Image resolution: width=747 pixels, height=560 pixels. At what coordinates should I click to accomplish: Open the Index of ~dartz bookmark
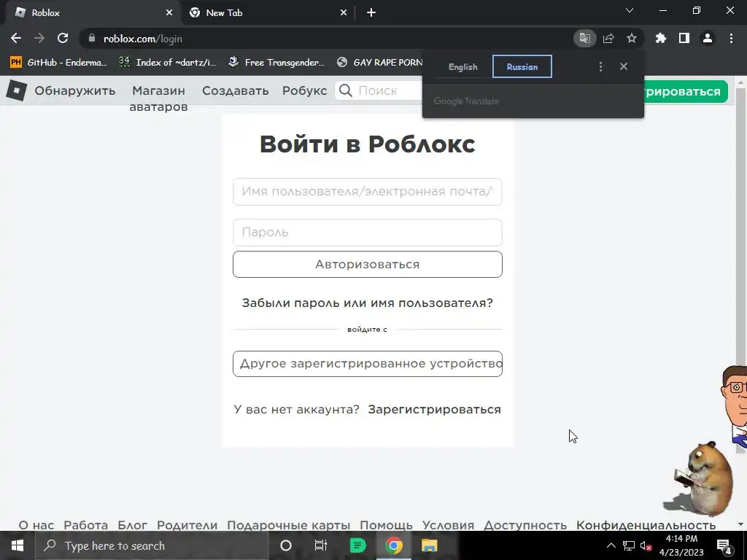(x=168, y=63)
